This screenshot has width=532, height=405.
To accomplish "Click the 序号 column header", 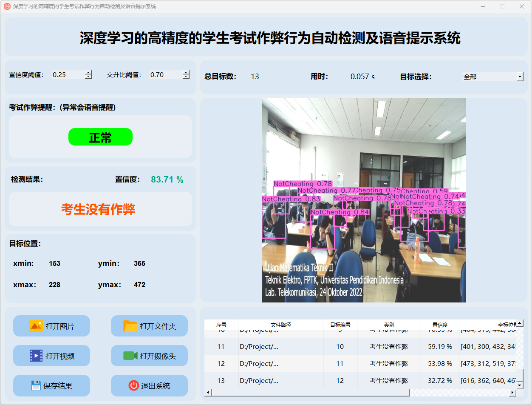I will [x=221, y=325].
